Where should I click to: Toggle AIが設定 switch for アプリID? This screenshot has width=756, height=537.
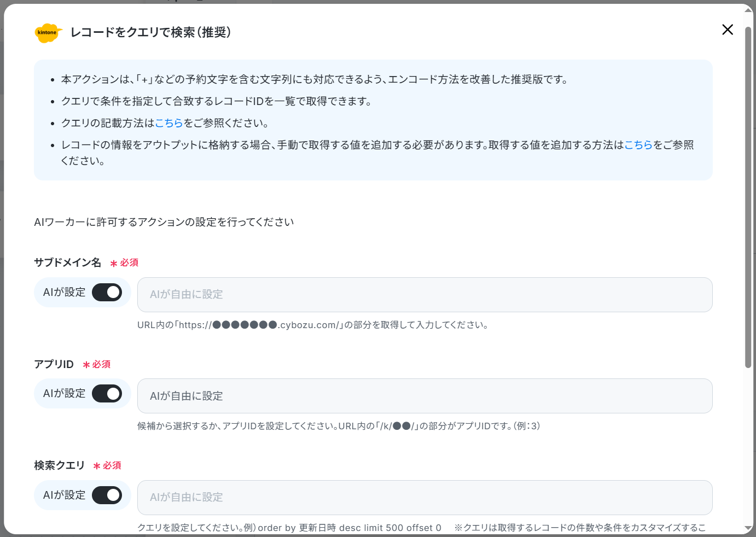(107, 394)
